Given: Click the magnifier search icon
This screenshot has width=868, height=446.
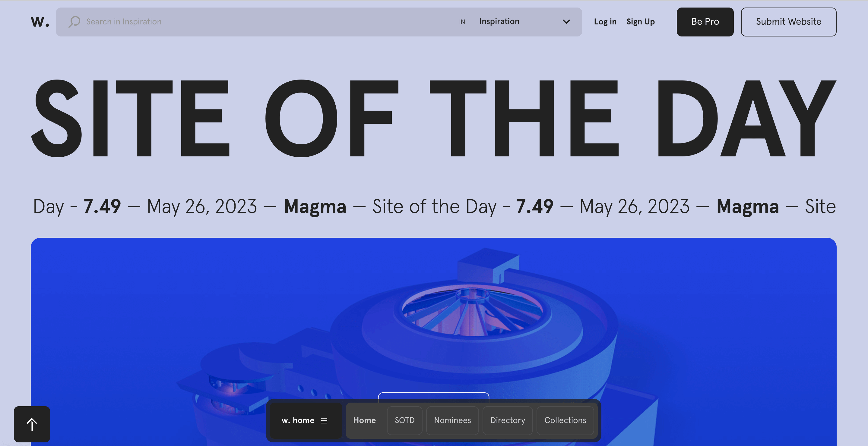Looking at the screenshot, I should (x=74, y=21).
